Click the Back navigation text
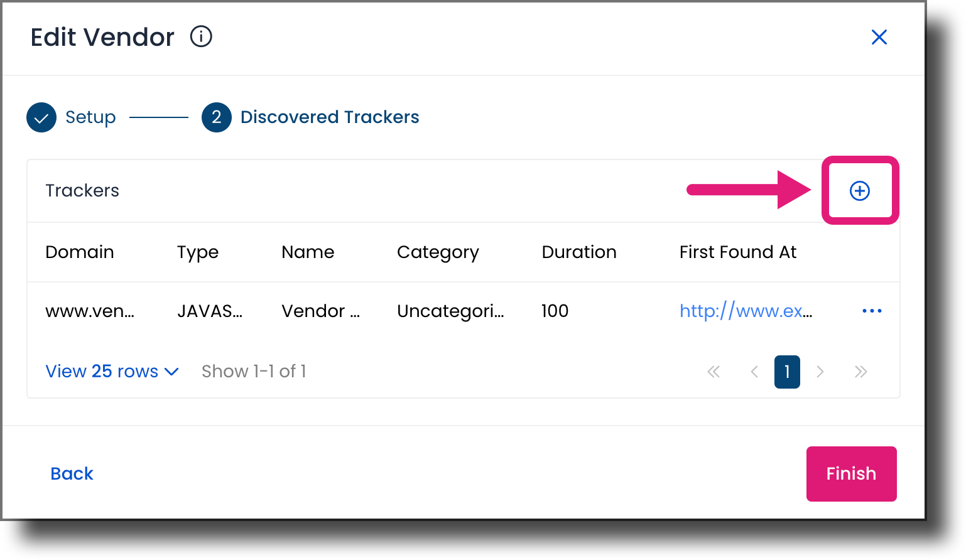This screenshot has height=560, width=966. click(72, 473)
